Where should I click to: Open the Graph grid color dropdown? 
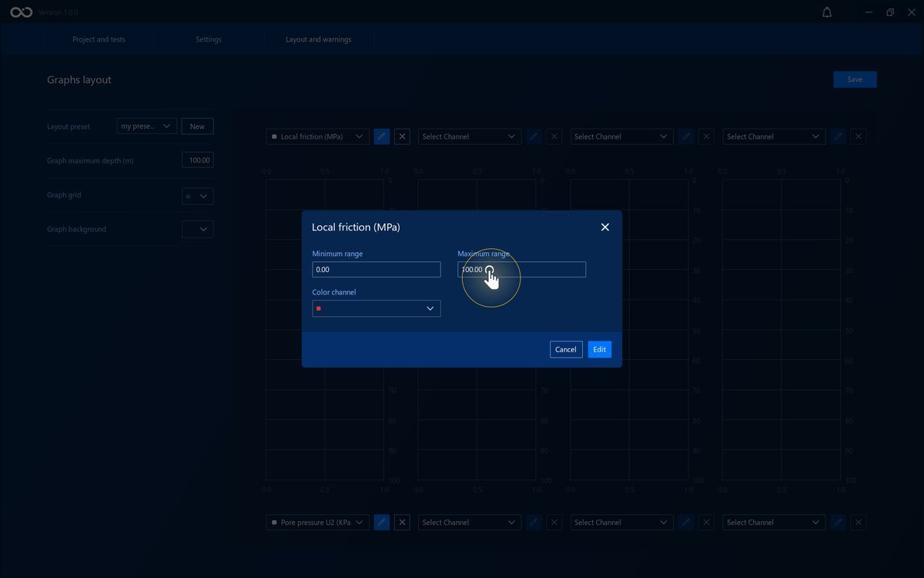198,196
